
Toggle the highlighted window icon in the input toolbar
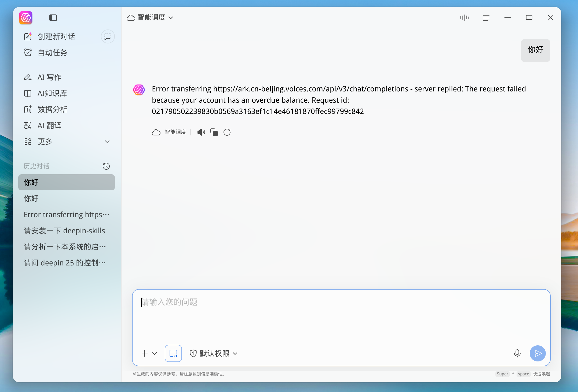click(173, 353)
